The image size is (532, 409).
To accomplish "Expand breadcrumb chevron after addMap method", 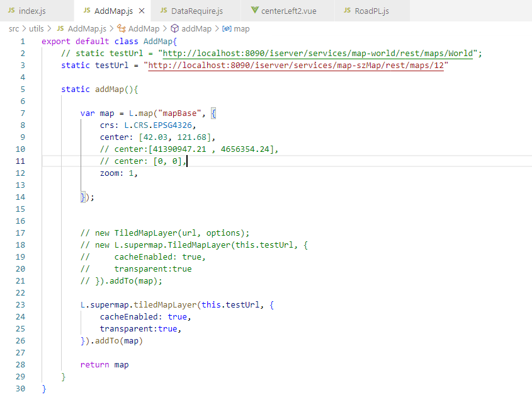I will [x=217, y=29].
